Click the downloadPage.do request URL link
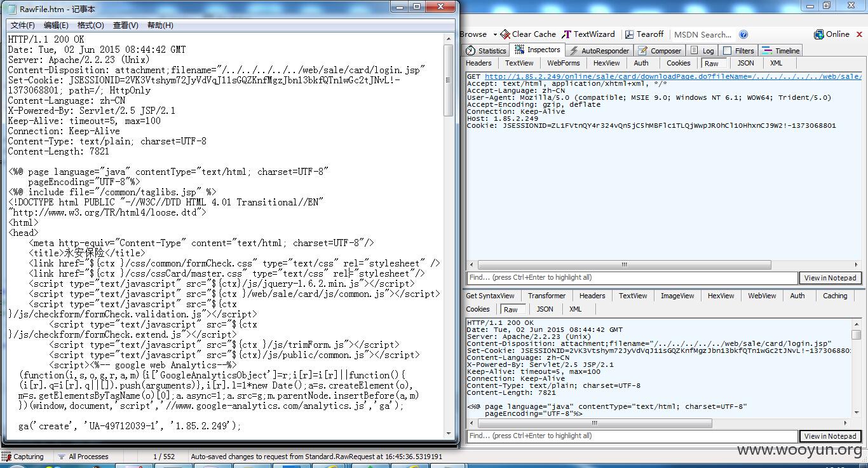868x468 pixels. pos(673,76)
